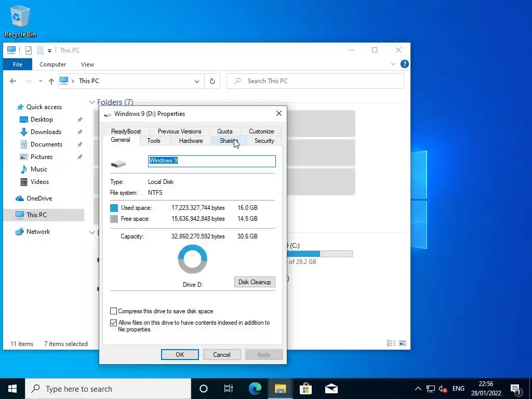532x399 pixels.
Task: Select This PC in the navigation pane
Action: (x=44, y=215)
